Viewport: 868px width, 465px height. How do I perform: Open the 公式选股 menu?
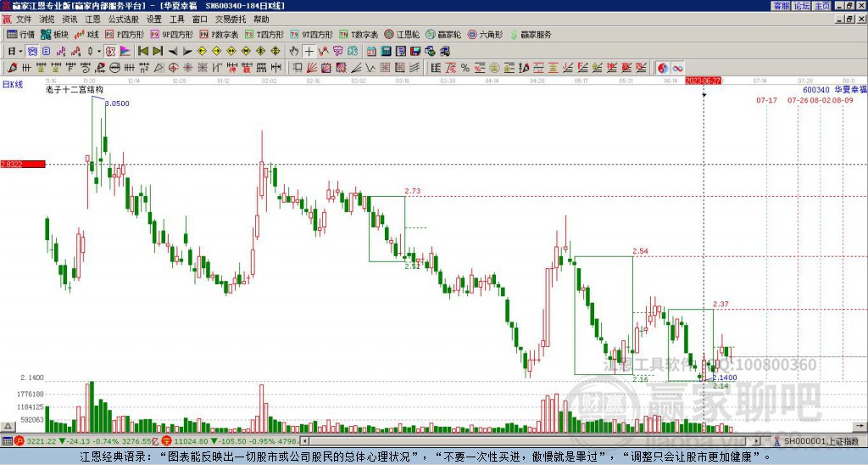[x=124, y=20]
